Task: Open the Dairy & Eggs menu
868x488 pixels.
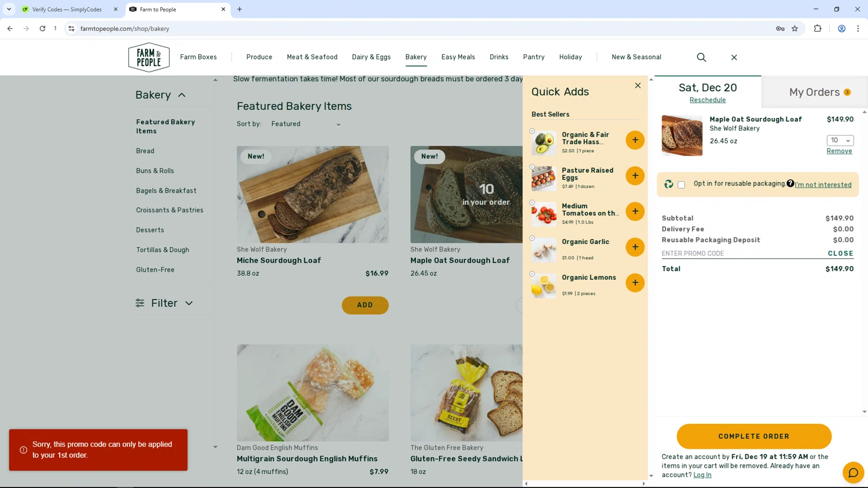Action: tap(371, 57)
